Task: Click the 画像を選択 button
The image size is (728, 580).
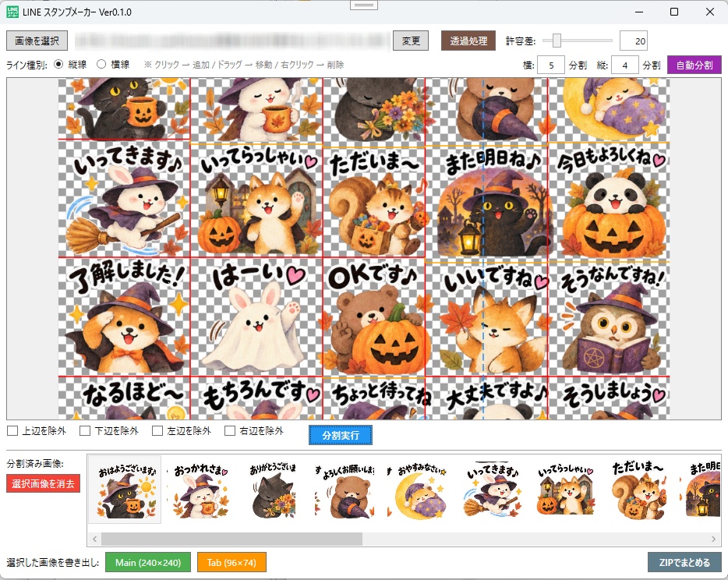Action: [x=37, y=41]
